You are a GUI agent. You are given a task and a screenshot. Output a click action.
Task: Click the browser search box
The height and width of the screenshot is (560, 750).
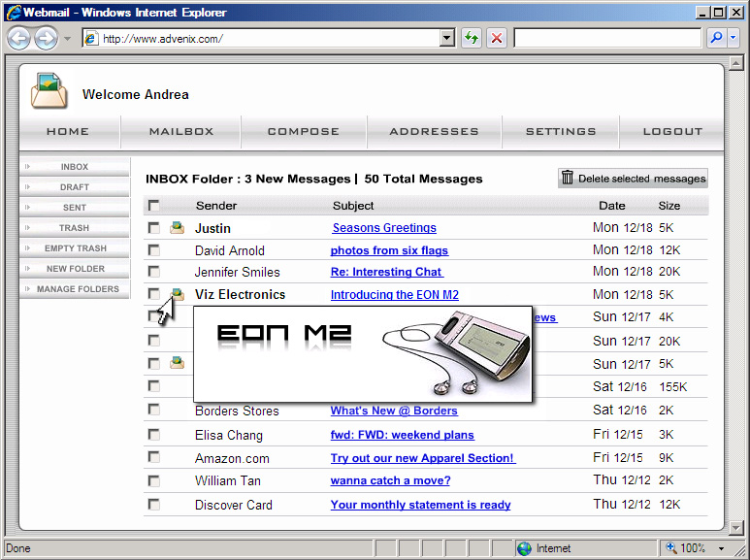607,38
